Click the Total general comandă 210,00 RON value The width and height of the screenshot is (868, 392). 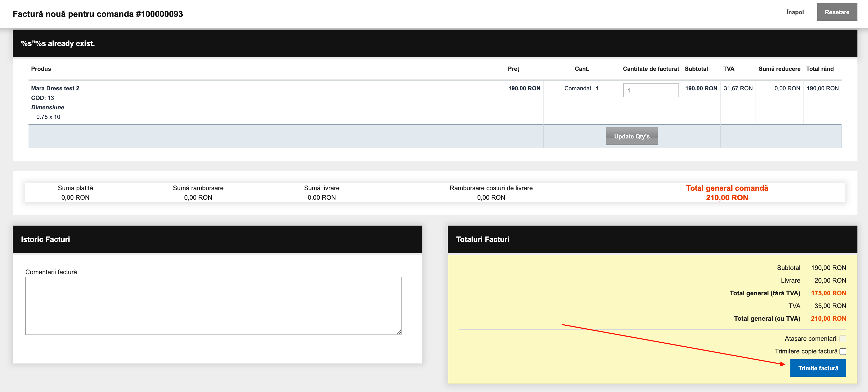(727, 198)
